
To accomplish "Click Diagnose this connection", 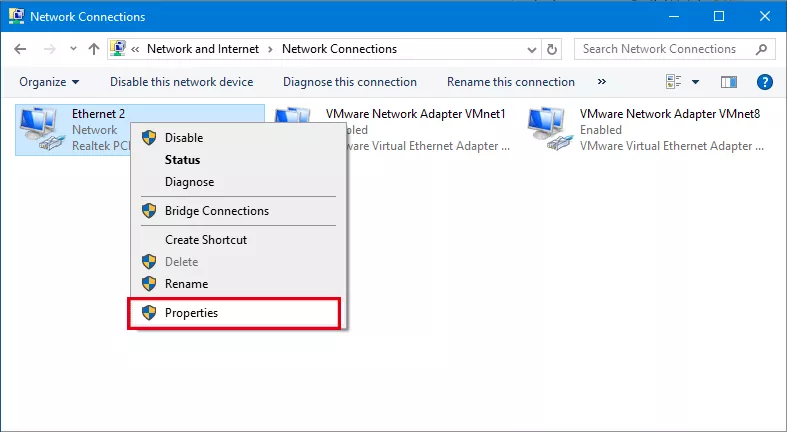I will 350,82.
